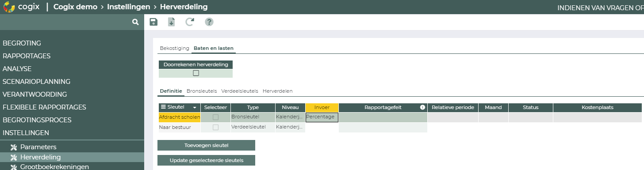Click the Selecteer column header
Image resolution: width=644 pixels, height=170 pixels.
pyautogui.click(x=215, y=107)
